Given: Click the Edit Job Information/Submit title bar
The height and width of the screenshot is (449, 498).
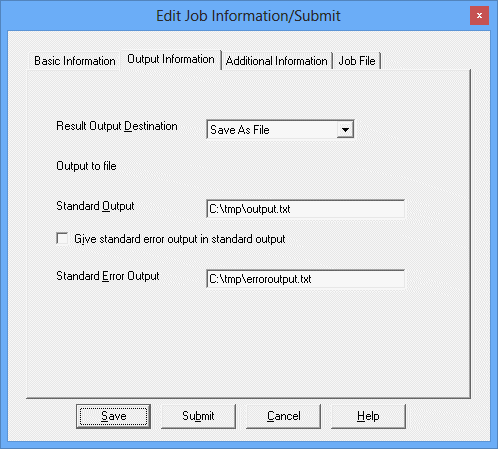Looking at the screenshot, I should click(x=248, y=16).
